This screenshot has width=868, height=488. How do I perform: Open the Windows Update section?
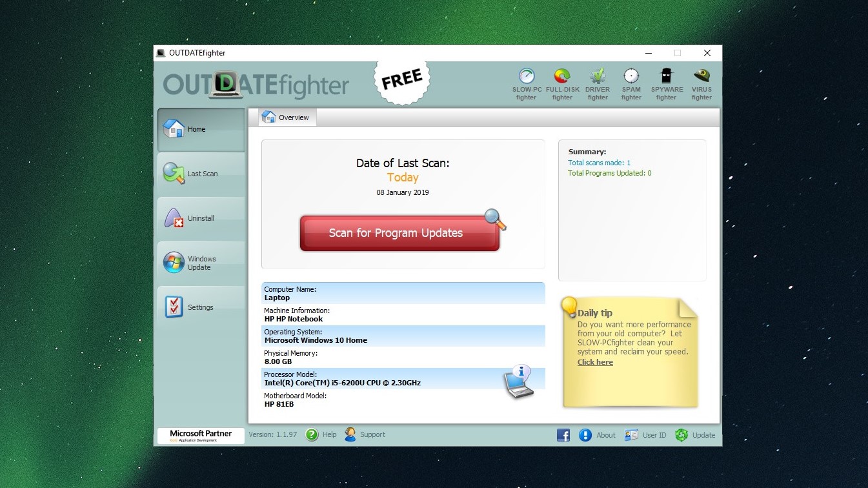(x=201, y=263)
